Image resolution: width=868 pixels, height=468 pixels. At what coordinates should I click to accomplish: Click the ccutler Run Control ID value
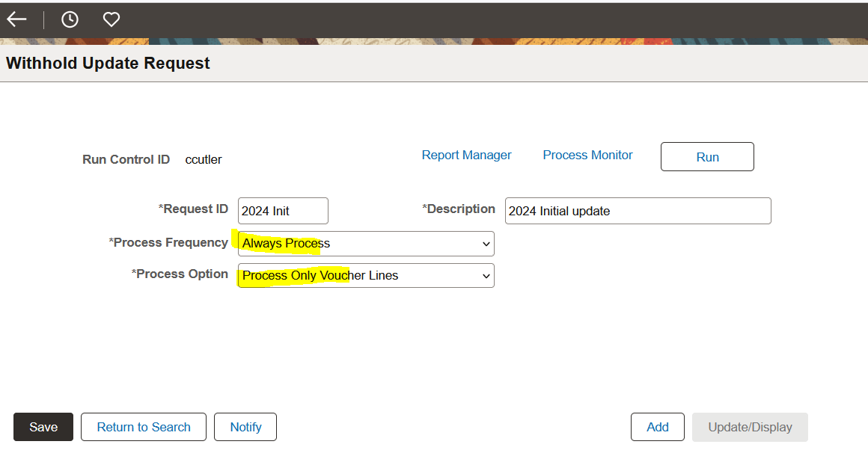click(x=204, y=159)
